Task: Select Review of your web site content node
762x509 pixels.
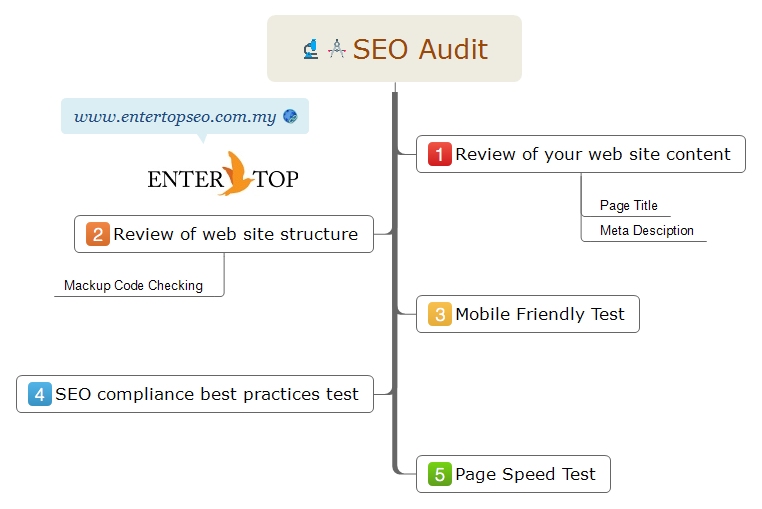Action: click(x=581, y=154)
